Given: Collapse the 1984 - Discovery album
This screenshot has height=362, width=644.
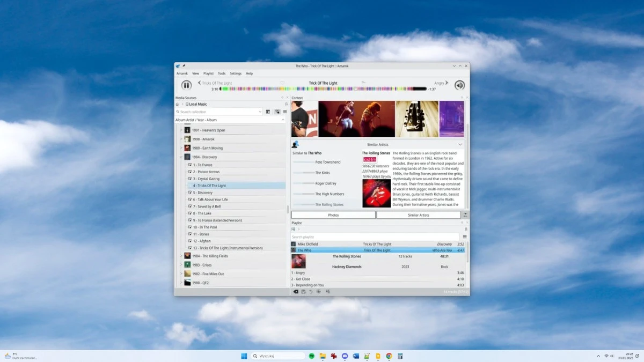Looking at the screenshot, I should point(181,157).
